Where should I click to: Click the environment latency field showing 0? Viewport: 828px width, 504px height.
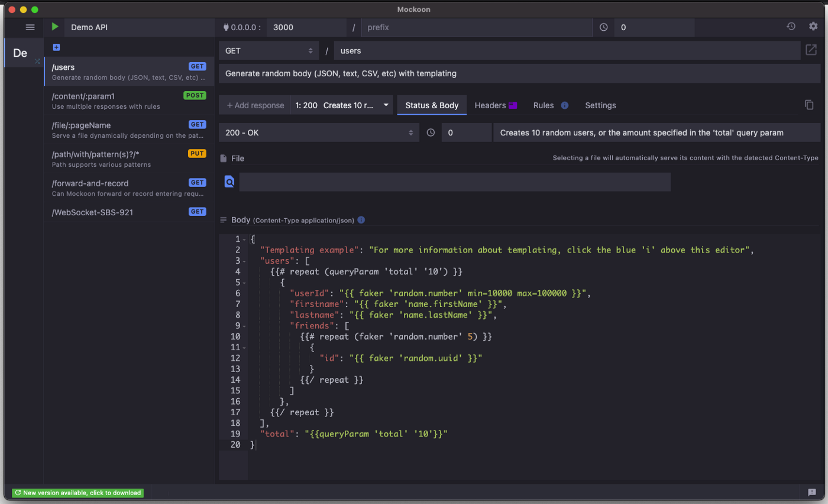pyautogui.click(x=654, y=27)
